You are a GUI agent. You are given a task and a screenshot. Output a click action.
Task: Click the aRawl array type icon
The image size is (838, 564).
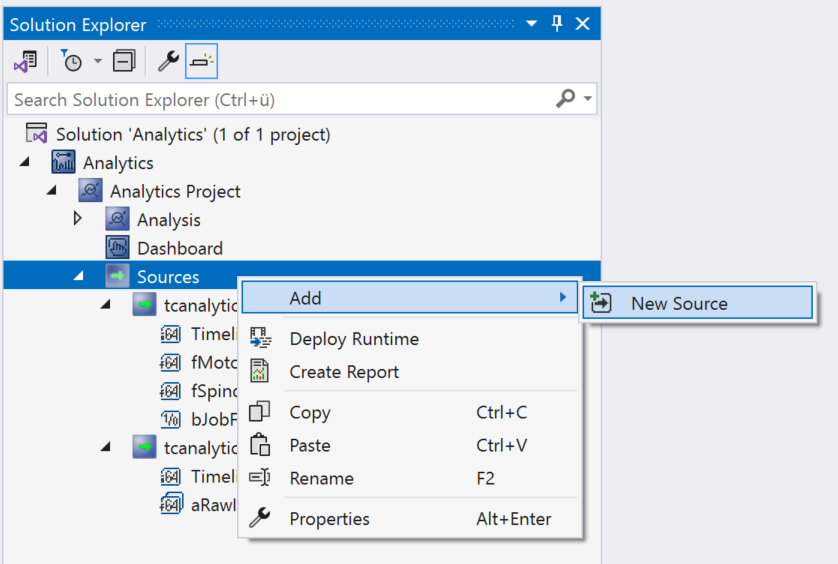[x=171, y=504]
